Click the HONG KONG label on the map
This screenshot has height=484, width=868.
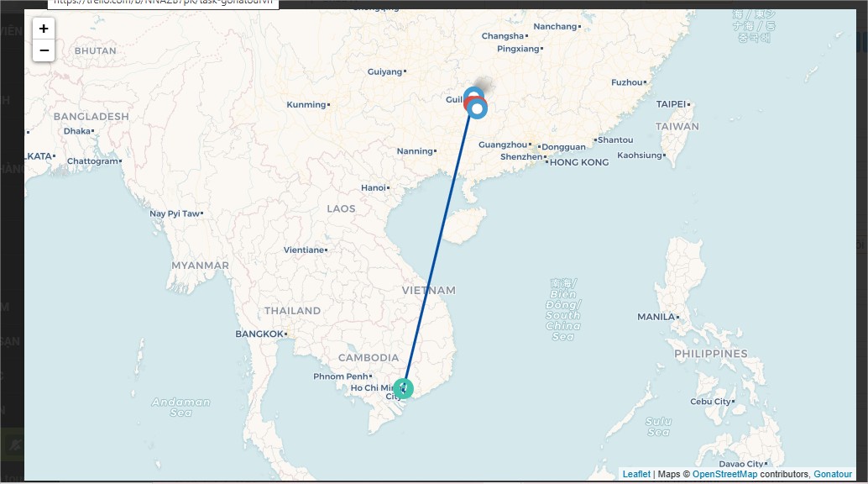[579, 162]
